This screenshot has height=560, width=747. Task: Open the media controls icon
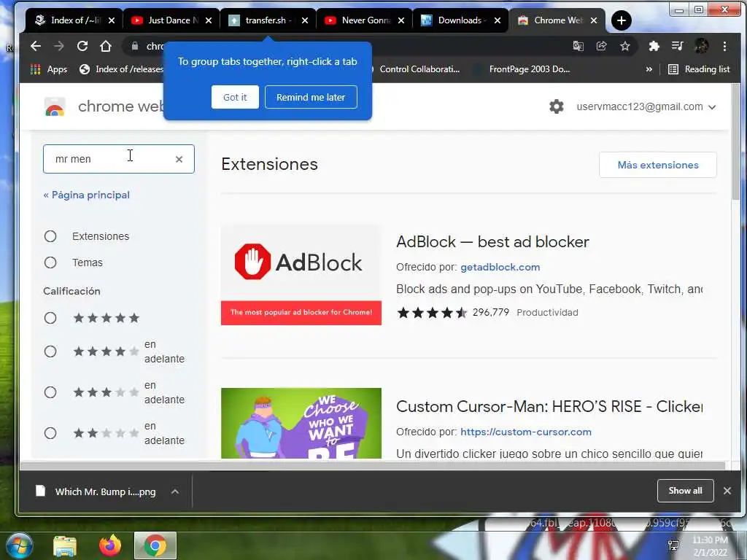point(677,46)
